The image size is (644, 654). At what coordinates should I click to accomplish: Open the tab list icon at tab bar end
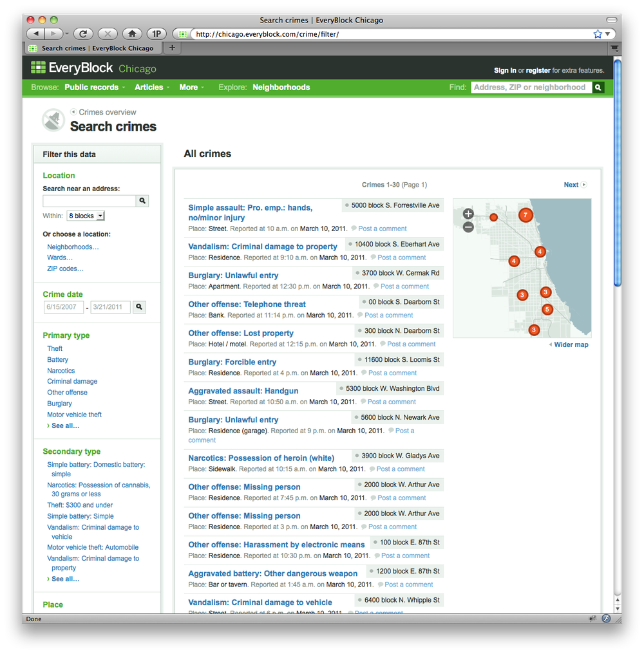click(x=614, y=48)
